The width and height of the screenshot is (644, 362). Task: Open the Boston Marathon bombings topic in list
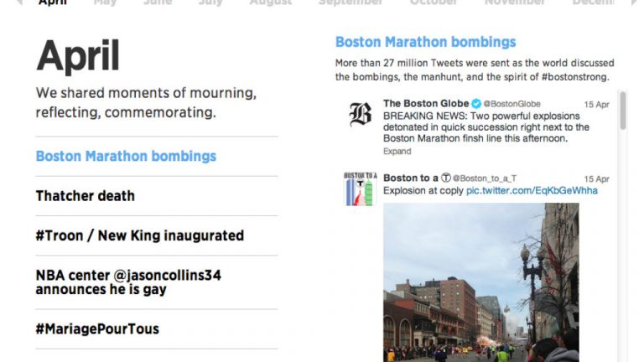(126, 157)
